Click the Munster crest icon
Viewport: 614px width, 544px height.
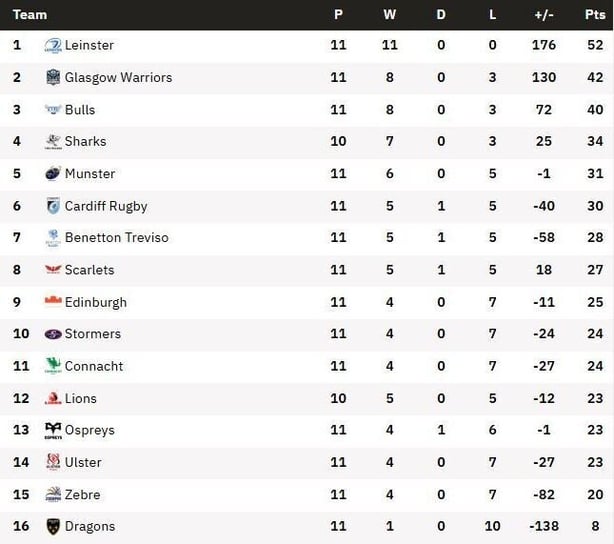[53, 173]
